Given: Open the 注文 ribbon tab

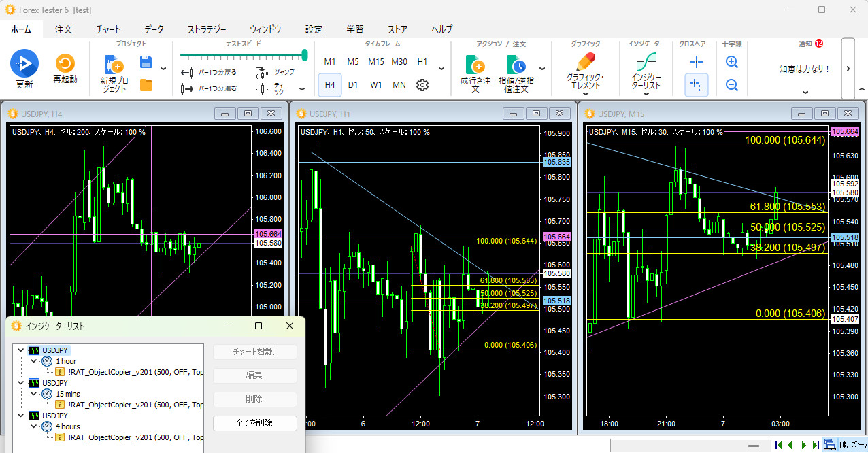Looking at the screenshot, I should coord(64,29).
